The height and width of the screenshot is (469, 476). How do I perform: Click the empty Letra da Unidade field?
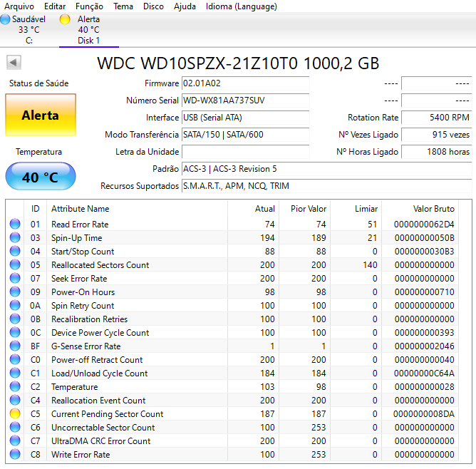point(245,152)
